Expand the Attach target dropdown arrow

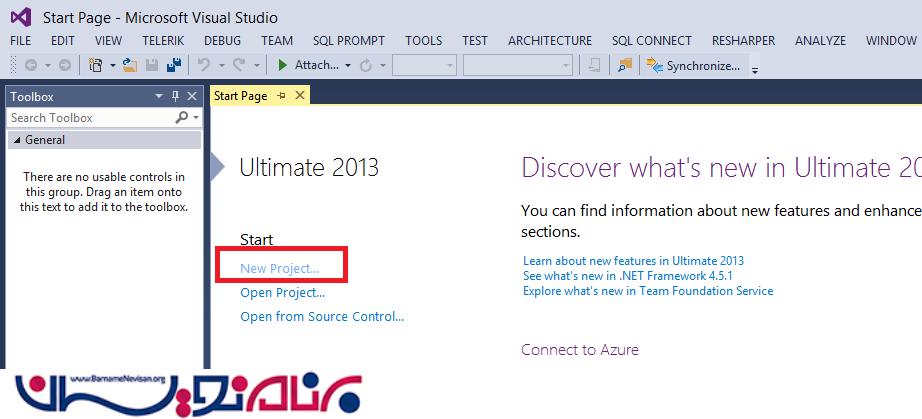pyautogui.click(x=347, y=65)
